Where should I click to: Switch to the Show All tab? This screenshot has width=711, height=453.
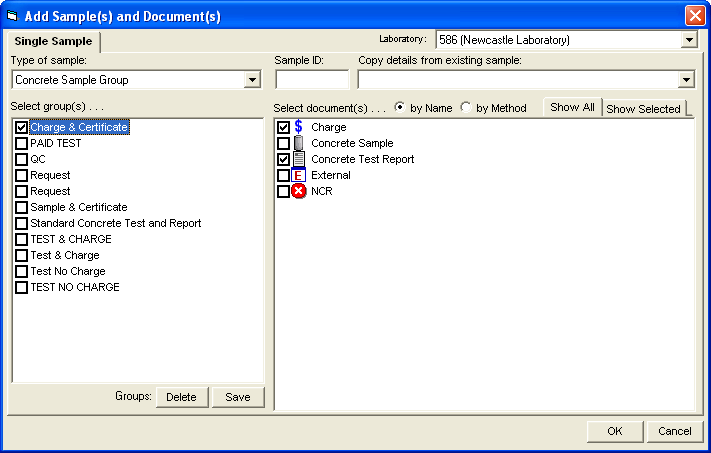pos(572,107)
